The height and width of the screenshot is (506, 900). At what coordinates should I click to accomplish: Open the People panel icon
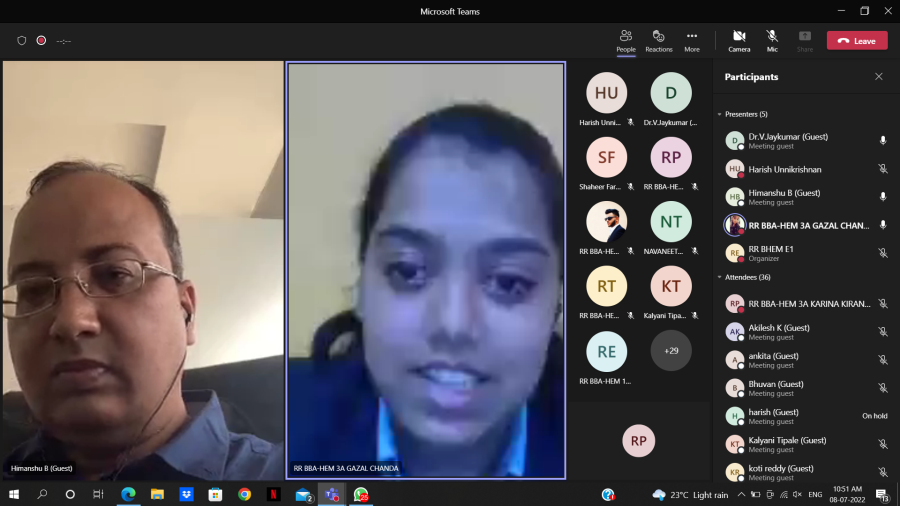[x=626, y=40]
